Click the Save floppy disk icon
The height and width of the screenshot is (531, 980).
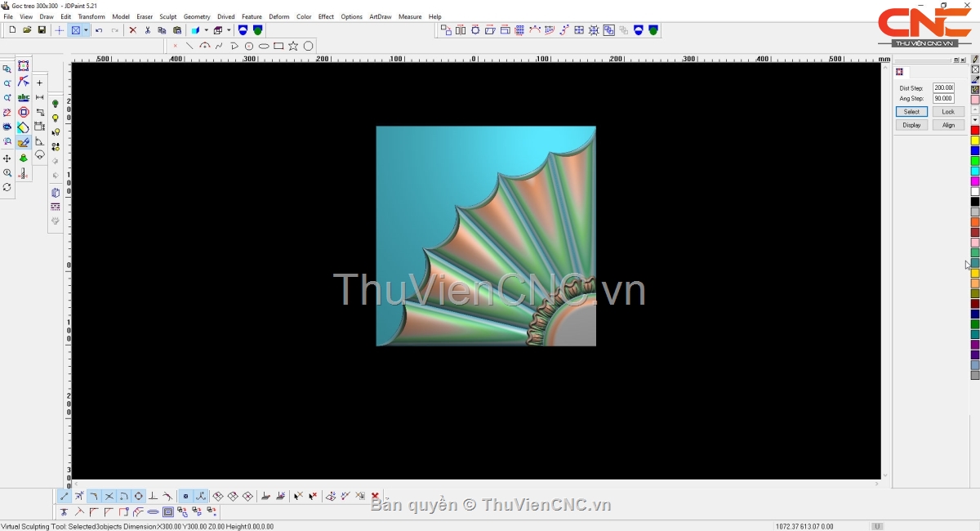pos(42,30)
